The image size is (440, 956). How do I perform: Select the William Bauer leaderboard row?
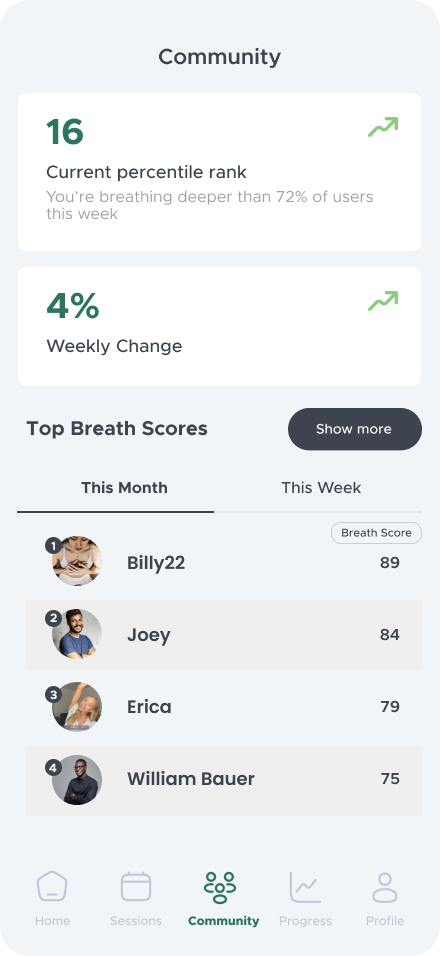pyautogui.click(x=224, y=780)
